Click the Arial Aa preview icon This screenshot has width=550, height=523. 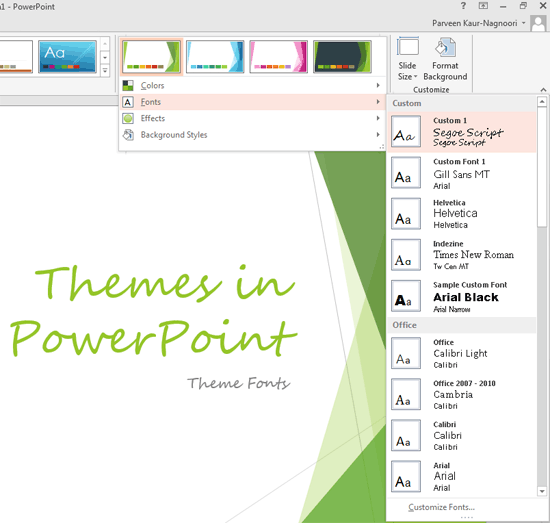tap(406, 476)
